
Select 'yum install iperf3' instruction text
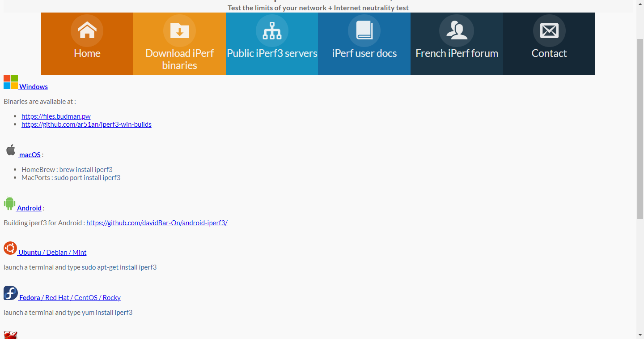pyautogui.click(x=107, y=313)
